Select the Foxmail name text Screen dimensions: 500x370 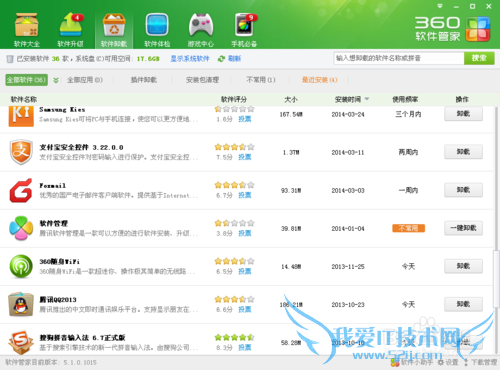(52, 186)
